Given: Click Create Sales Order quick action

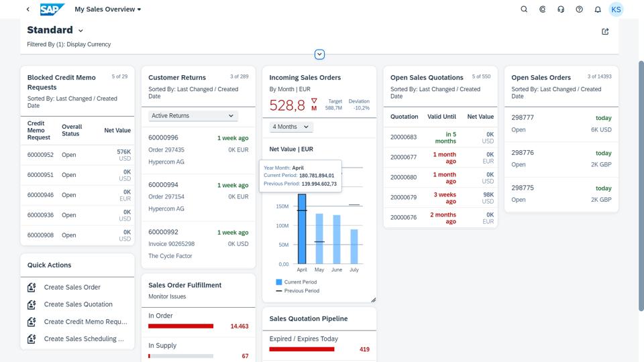Looking at the screenshot, I should [72, 288].
